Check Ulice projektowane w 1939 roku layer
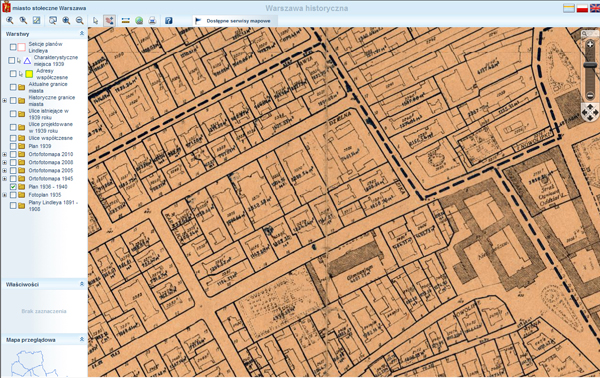The image size is (600, 378). (x=13, y=127)
